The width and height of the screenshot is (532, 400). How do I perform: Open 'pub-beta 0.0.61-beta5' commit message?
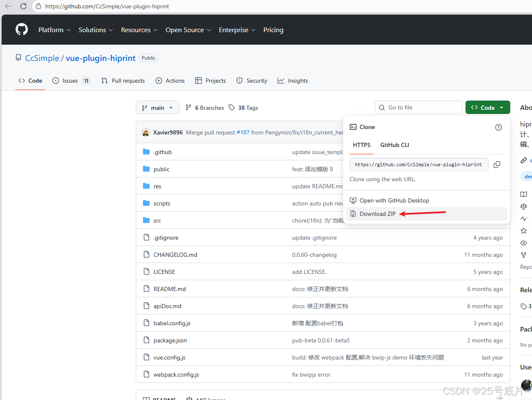321,340
